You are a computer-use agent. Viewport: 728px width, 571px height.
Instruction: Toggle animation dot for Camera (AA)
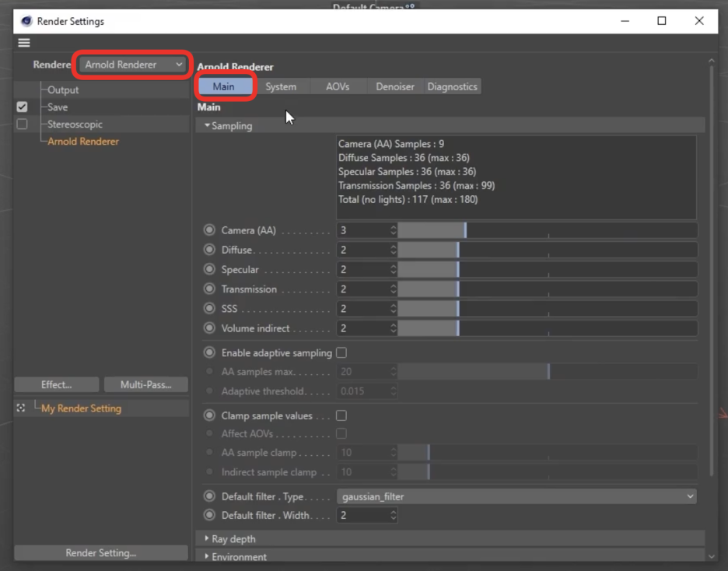209,229
